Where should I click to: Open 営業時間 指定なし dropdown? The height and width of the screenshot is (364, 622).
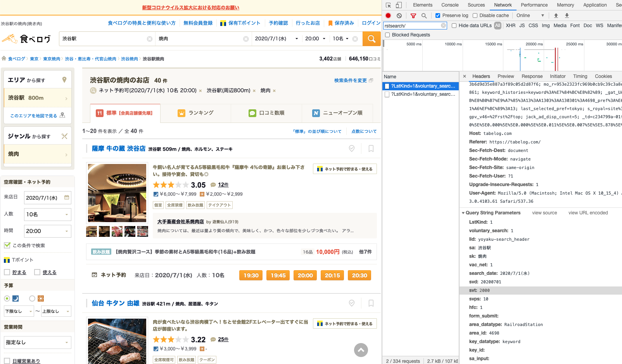pos(38,342)
